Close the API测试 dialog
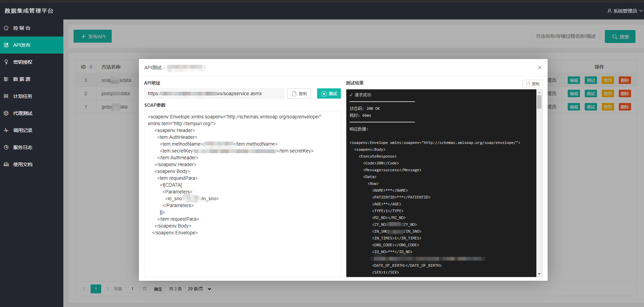The height and width of the screenshot is (307, 644). coord(539,68)
